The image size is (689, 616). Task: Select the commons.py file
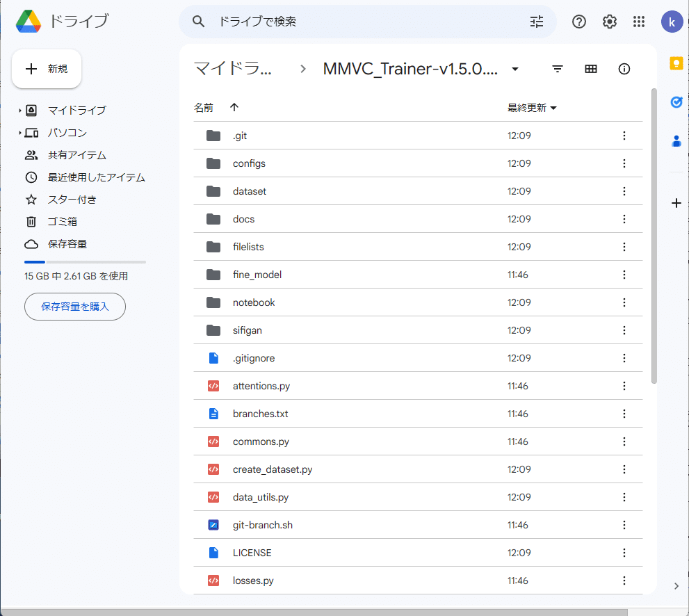(418, 441)
